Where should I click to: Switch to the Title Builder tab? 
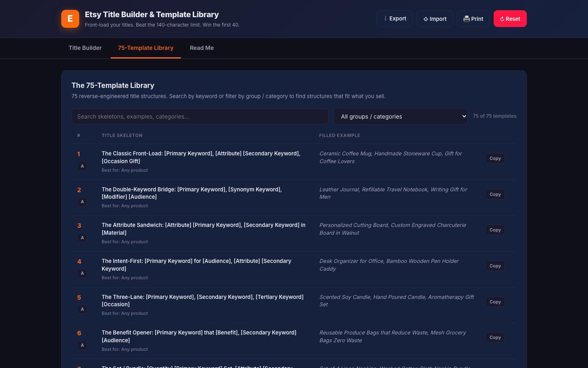coord(85,48)
